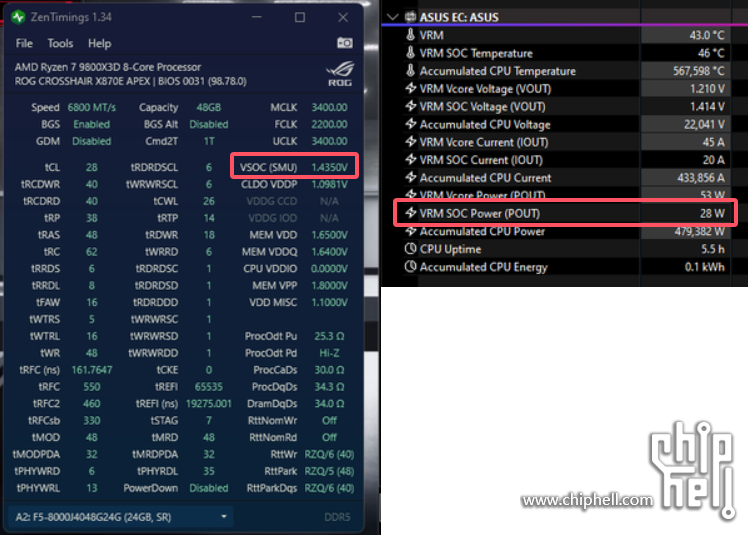The width and height of the screenshot is (749, 535).
Task: Click bolt icon beside Accumulated CPU Power
Action: tap(410, 231)
